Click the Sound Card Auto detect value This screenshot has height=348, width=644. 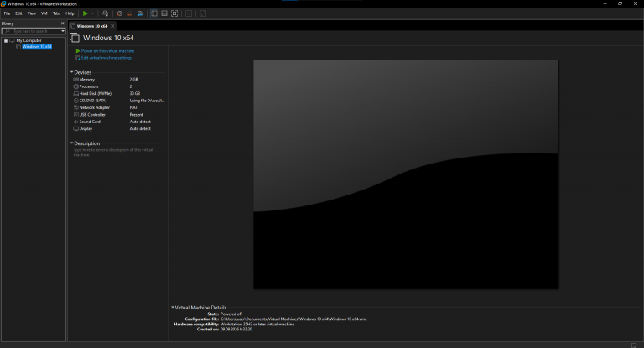click(140, 122)
